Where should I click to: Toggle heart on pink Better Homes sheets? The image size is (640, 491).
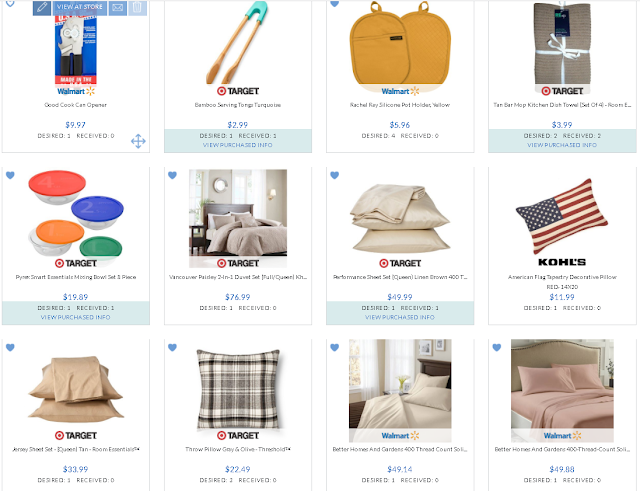click(497, 347)
